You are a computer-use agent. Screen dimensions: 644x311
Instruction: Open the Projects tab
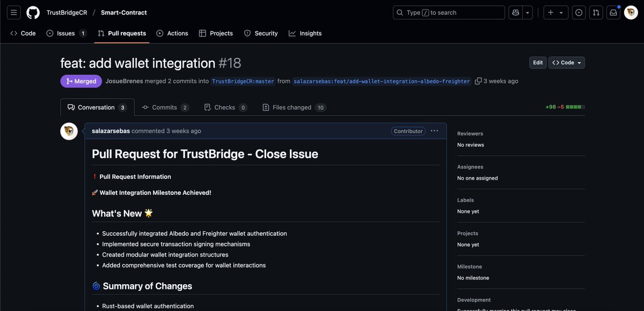pyautogui.click(x=216, y=33)
